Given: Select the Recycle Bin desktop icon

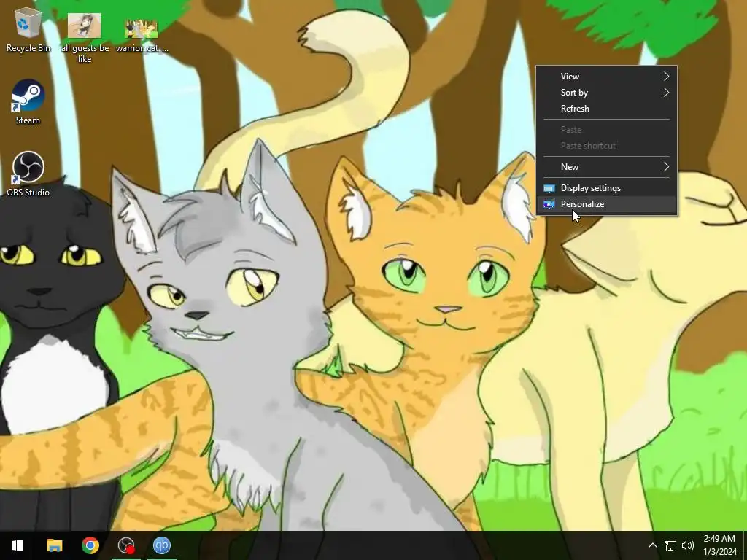Looking at the screenshot, I should (x=28, y=31).
